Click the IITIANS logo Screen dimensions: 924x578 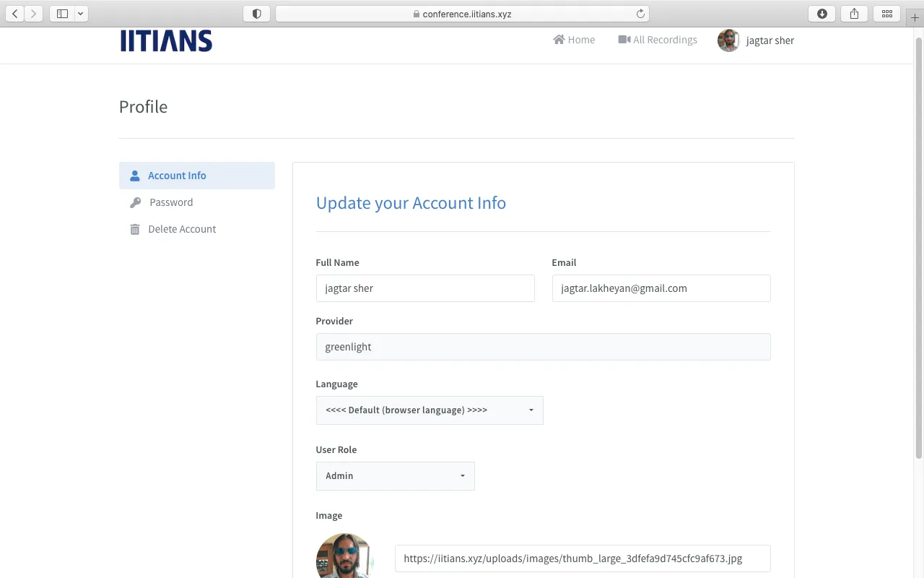click(x=166, y=40)
